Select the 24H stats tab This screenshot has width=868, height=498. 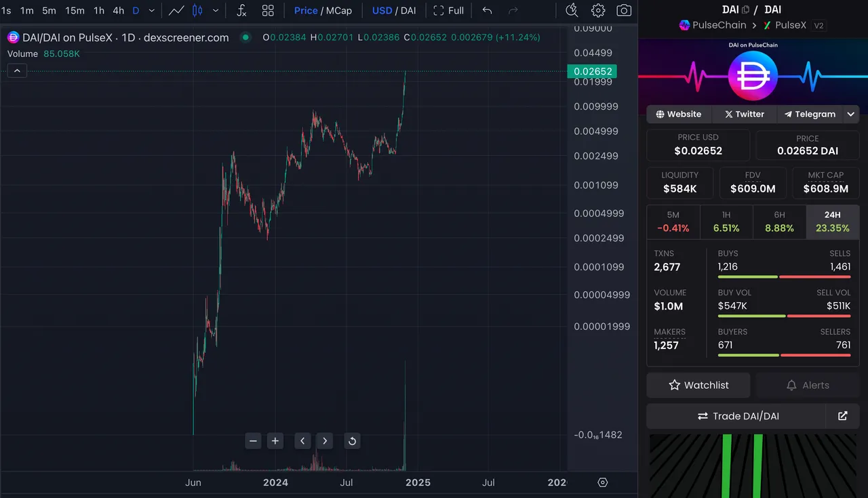point(833,222)
